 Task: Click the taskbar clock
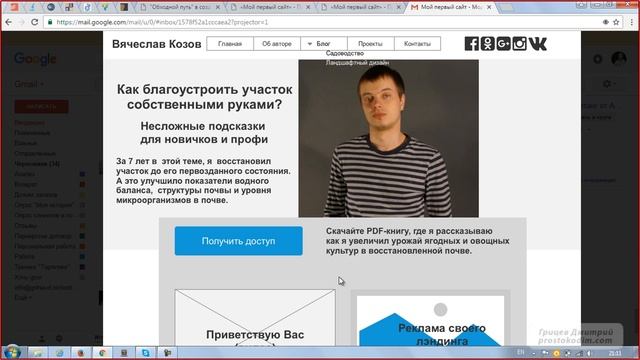pyautogui.click(x=615, y=353)
